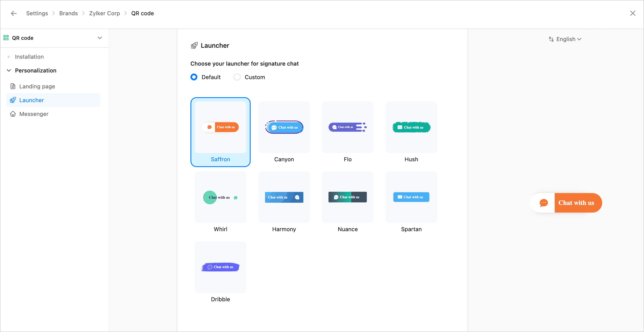This screenshot has width=644, height=332.
Task: Collapse the Personalization section
Action: (x=9, y=70)
